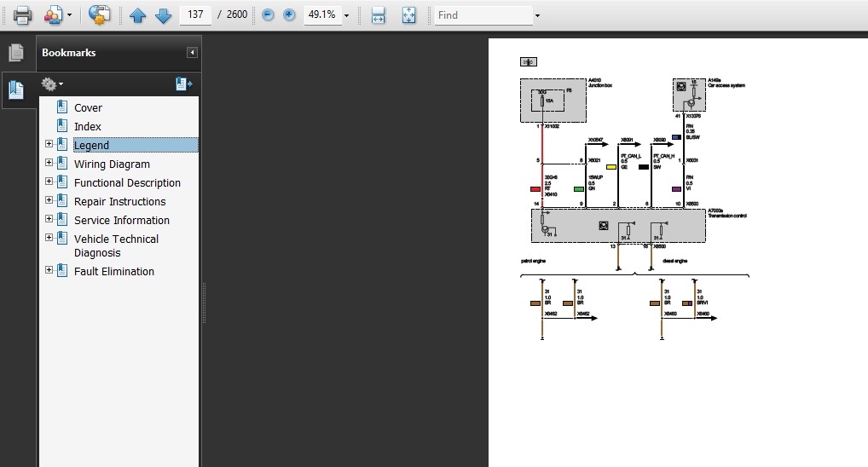Click the Vehicle Technical Diagnosis bookmark page icon
Viewport: 868px width, 467px height.
point(62,238)
